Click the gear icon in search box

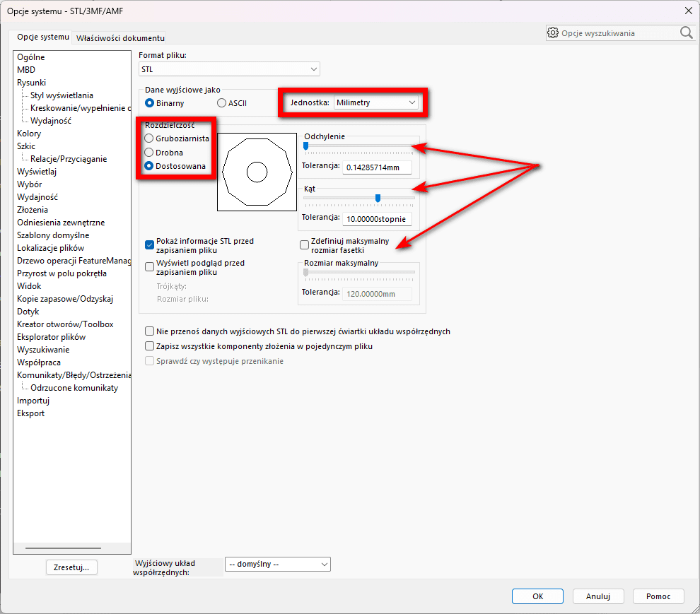[553, 33]
